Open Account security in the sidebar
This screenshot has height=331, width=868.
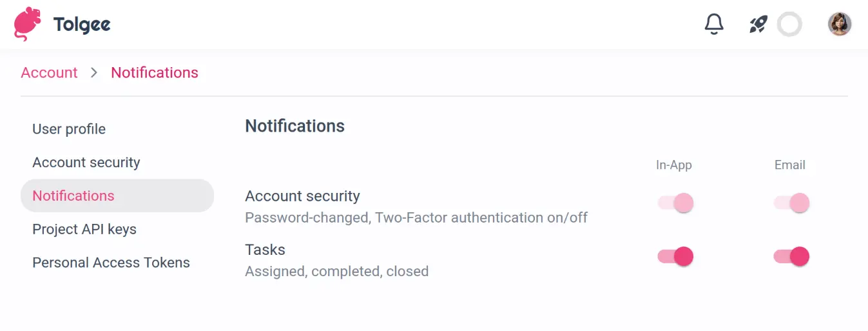pyautogui.click(x=86, y=163)
